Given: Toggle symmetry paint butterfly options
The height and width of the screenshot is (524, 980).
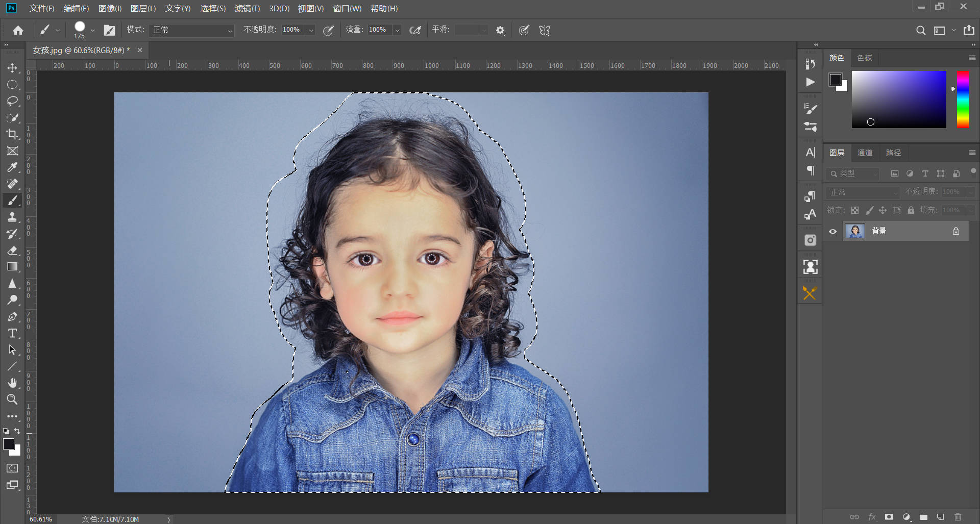Looking at the screenshot, I should pyautogui.click(x=545, y=30).
